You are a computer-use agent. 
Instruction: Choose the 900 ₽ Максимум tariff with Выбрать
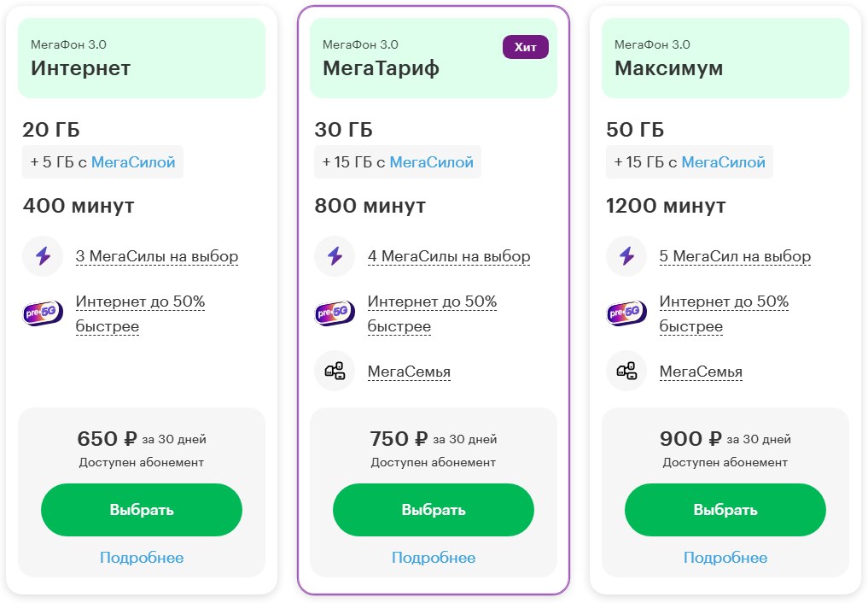(725, 509)
